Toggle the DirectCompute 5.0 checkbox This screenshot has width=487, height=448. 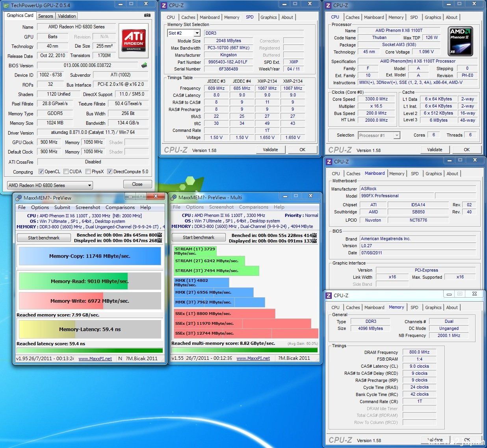click(110, 172)
